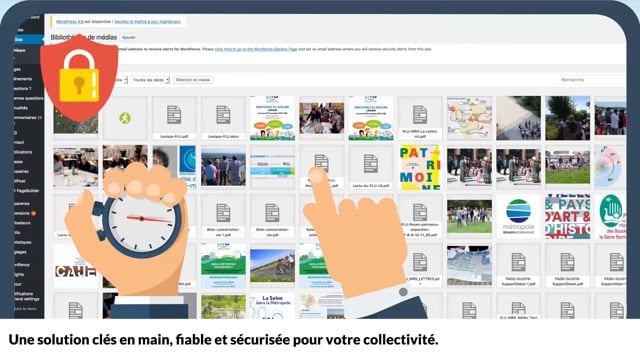Open the Bilan-concertation-vio.pdf document icon
Viewport: 640px width, 360px height.
(x=272, y=213)
